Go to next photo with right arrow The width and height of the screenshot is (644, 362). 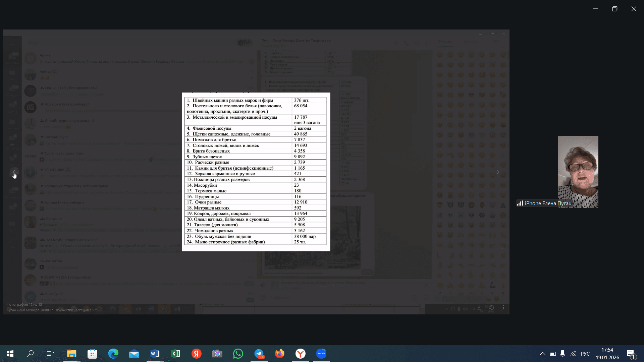498,172
